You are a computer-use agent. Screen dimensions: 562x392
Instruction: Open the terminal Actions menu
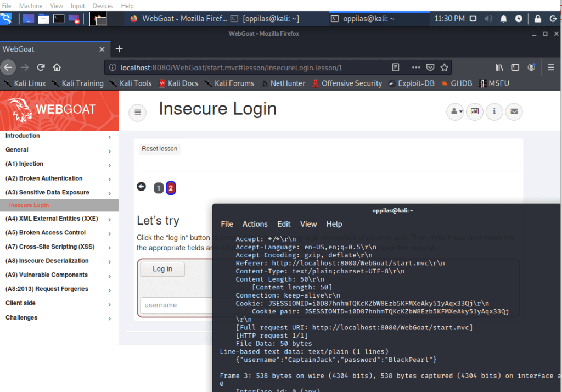click(x=255, y=224)
